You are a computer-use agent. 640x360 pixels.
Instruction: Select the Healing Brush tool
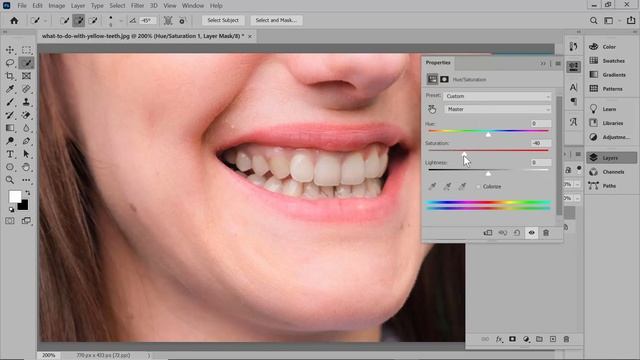[26, 89]
